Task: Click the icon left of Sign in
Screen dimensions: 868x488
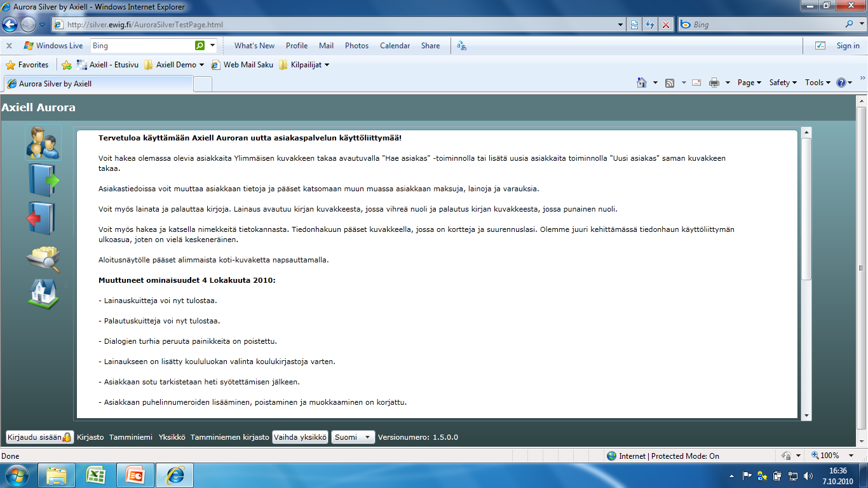Action: coord(820,46)
